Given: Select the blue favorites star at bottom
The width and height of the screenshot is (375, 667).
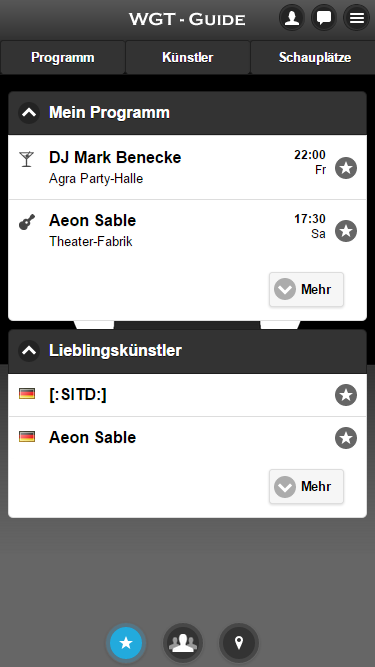Looking at the screenshot, I should click(126, 643).
